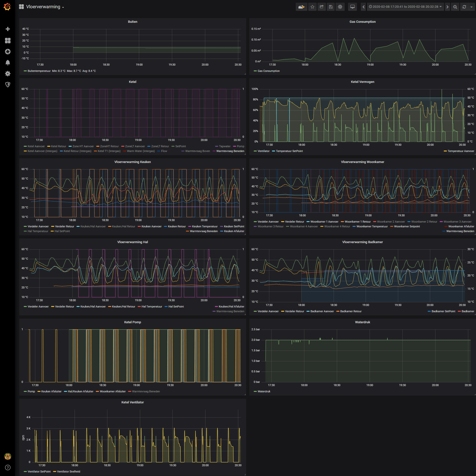The height and width of the screenshot is (476, 476).
Task: Refresh the dashboard
Action: click(x=464, y=7)
